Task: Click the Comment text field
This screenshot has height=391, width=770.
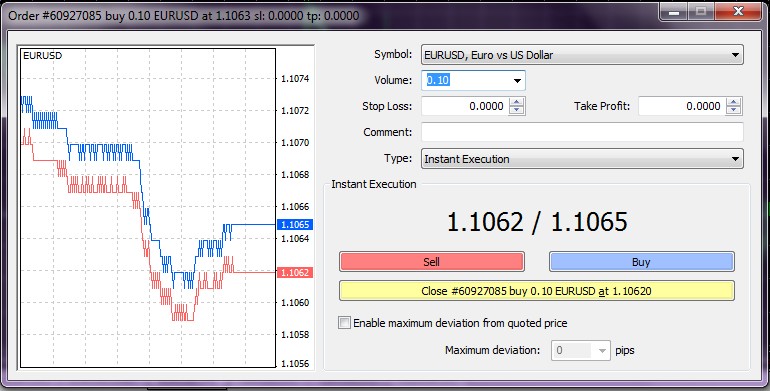Action: point(582,133)
